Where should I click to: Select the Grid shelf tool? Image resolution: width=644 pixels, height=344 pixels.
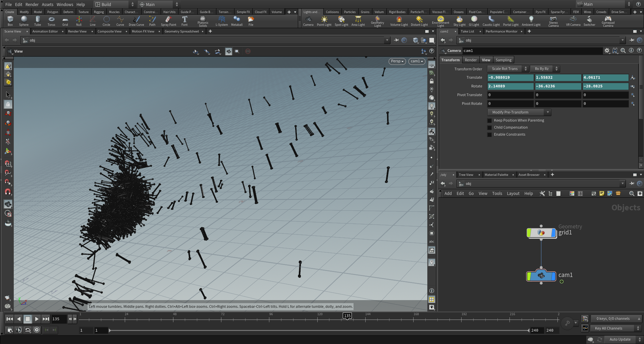pos(65,21)
